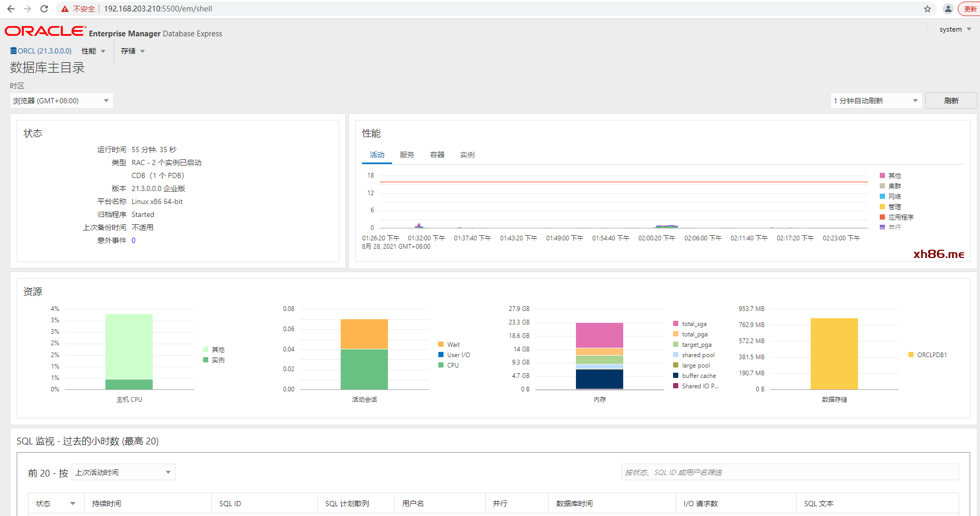Open the 意外事件 count link
Image resolution: width=980 pixels, height=516 pixels.
coord(133,240)
